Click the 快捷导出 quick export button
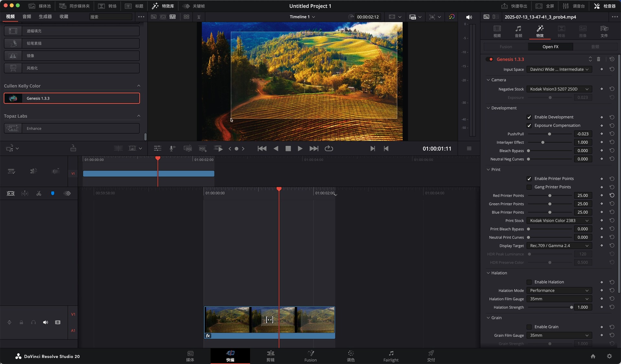Viewport: 621px width, 364px height. point(514,6)
